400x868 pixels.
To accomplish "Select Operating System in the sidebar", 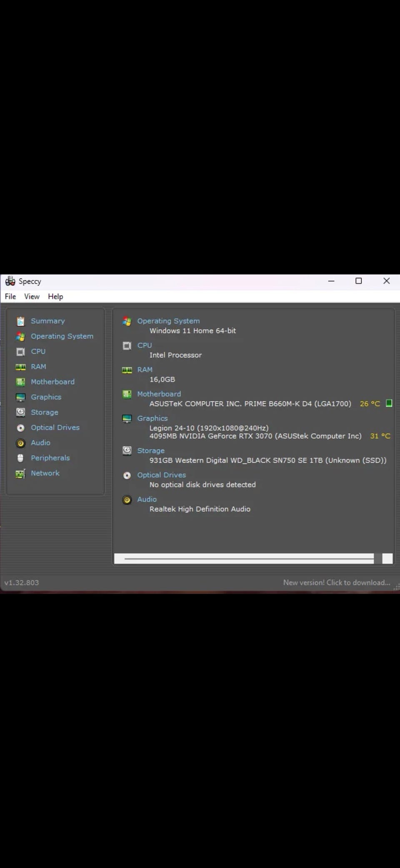I will tap(62, 336).
